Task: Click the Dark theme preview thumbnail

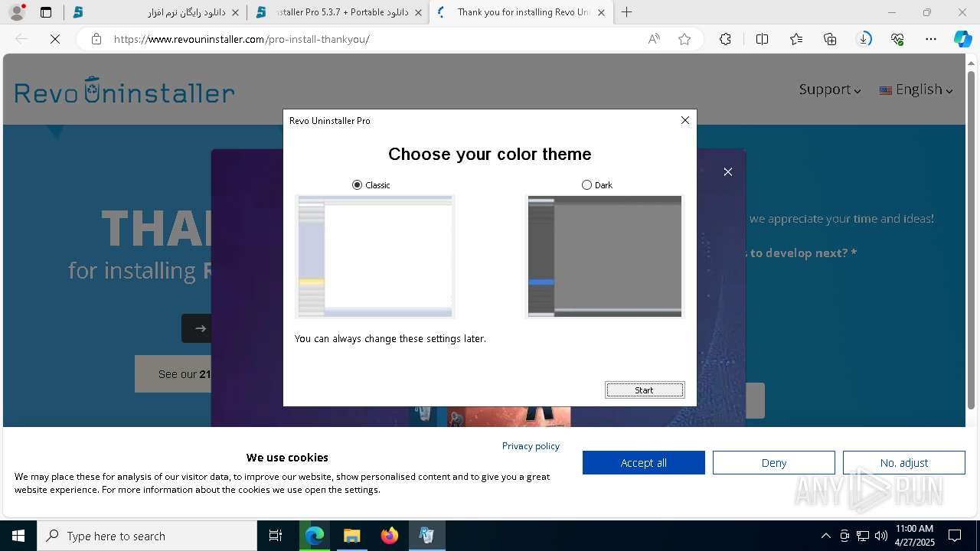Action: click(605, 256)
